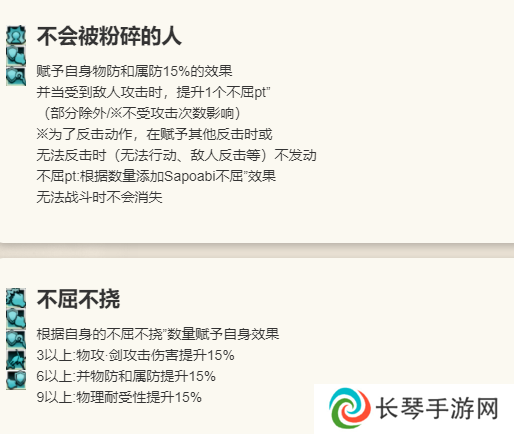
Task: Click the line 赋予自身物防和属防15%的效果
Action: 134,71
